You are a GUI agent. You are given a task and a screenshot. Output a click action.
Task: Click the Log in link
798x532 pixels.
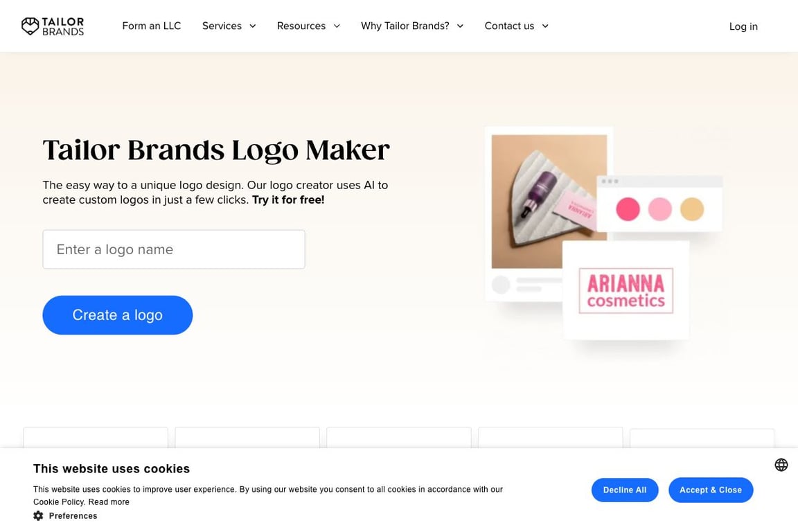click(x=743, y=26)
